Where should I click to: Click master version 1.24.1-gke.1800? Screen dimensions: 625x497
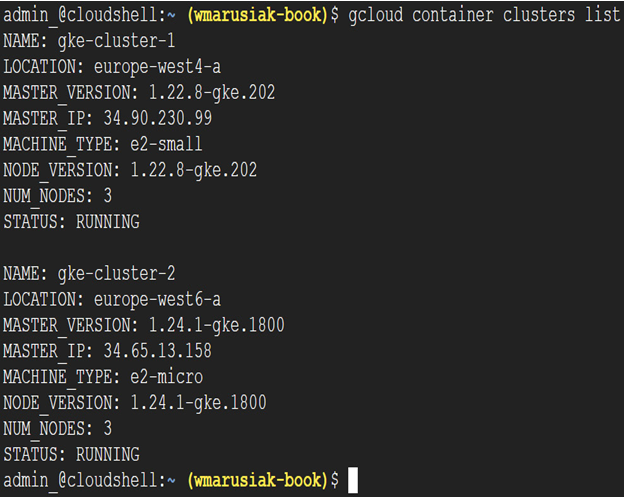216,326
